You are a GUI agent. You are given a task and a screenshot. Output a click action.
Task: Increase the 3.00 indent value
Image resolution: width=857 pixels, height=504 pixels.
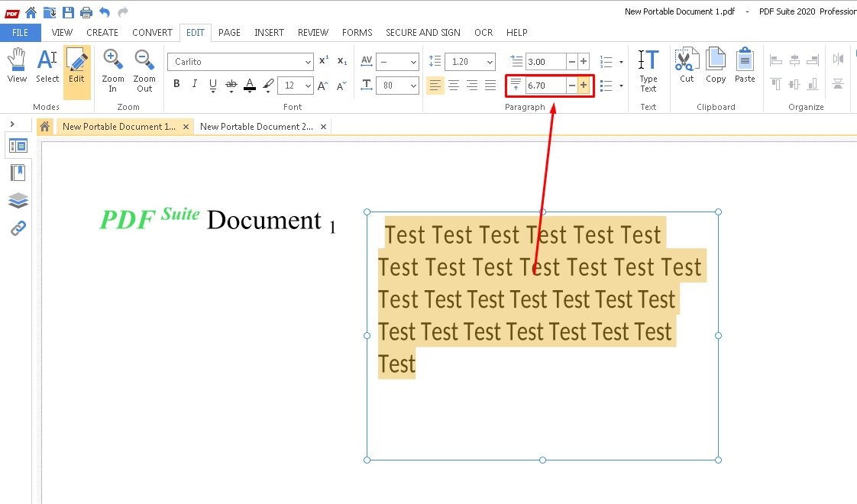pyautogui.click(x=584, y=62)
